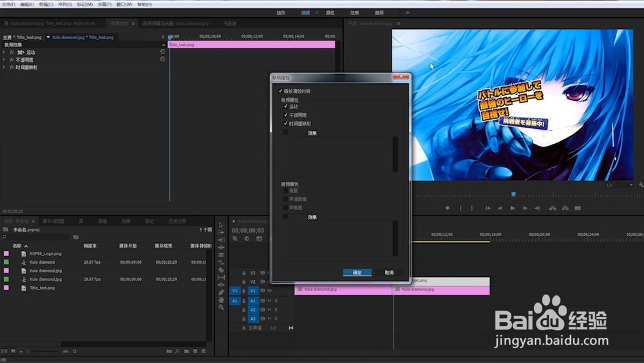Confirm the dialog with 确定
Viewport: 644px width, 363px height.
[357, 273]
